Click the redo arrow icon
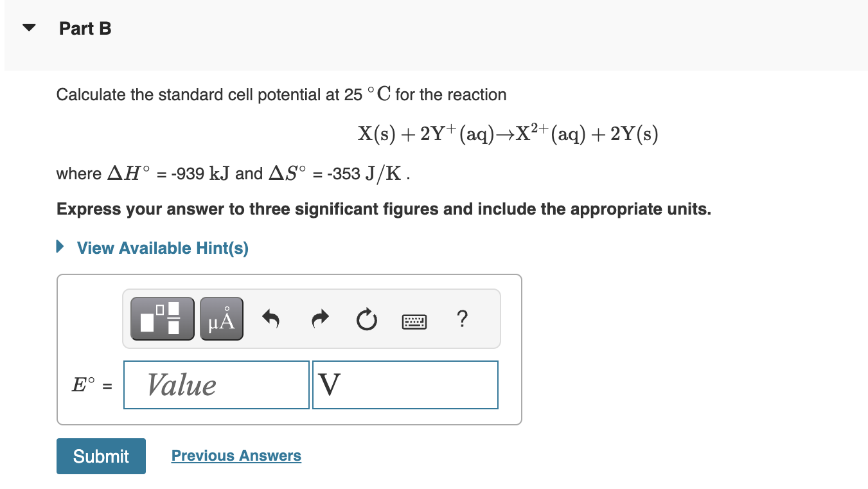Image resolution: width=868 pixels, height=489 pixels. click(x=319, y=318)
